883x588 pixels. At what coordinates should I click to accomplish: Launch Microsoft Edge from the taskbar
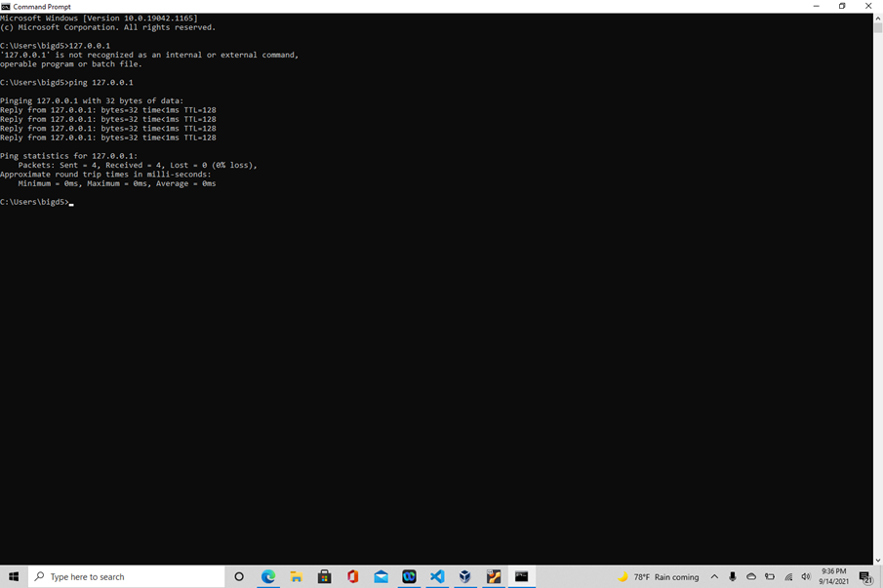pos(268,576)
